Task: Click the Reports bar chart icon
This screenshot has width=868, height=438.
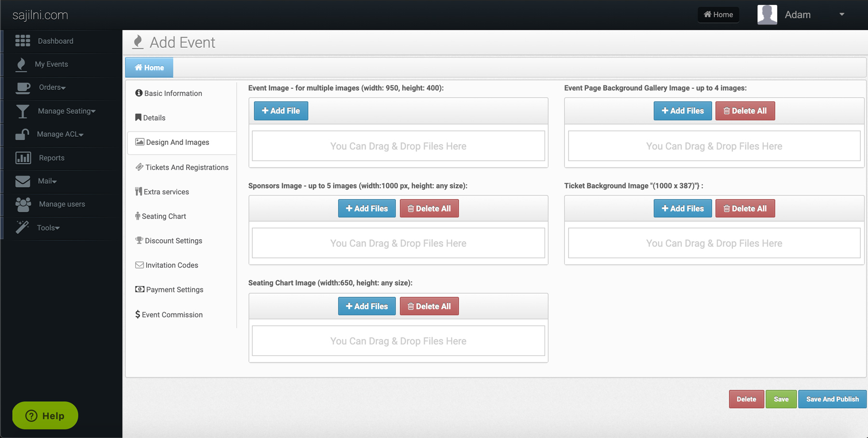Action: pos(23,158)
